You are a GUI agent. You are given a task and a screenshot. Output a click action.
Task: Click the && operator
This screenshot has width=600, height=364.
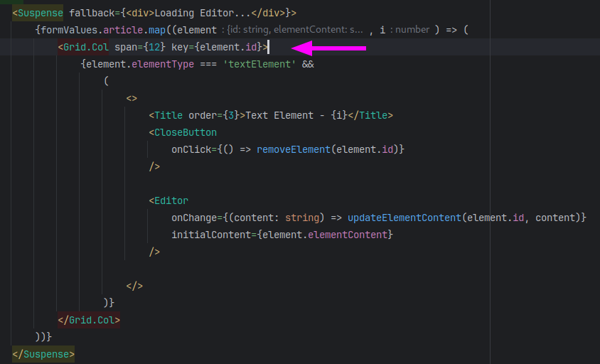[308, 64]
